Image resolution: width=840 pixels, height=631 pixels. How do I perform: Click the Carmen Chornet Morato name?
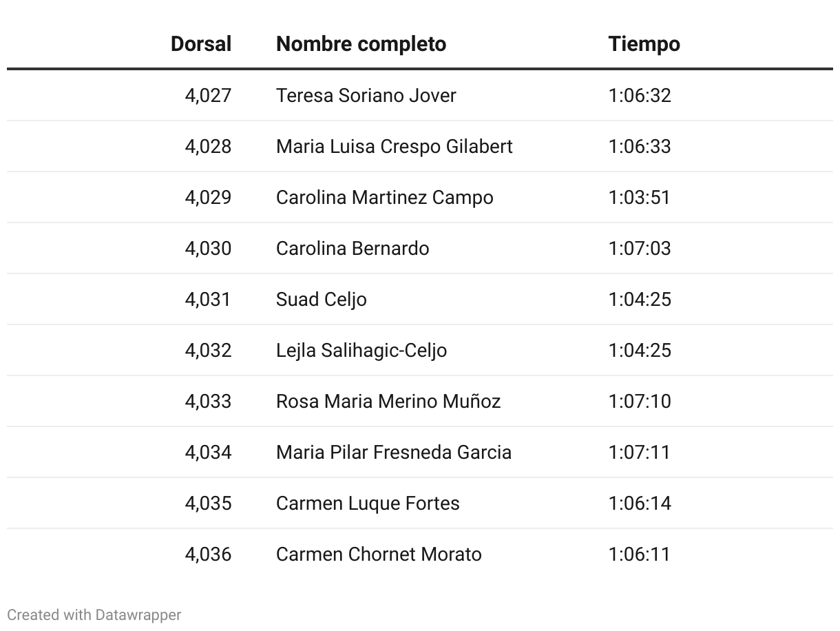(x=379, y=554)
